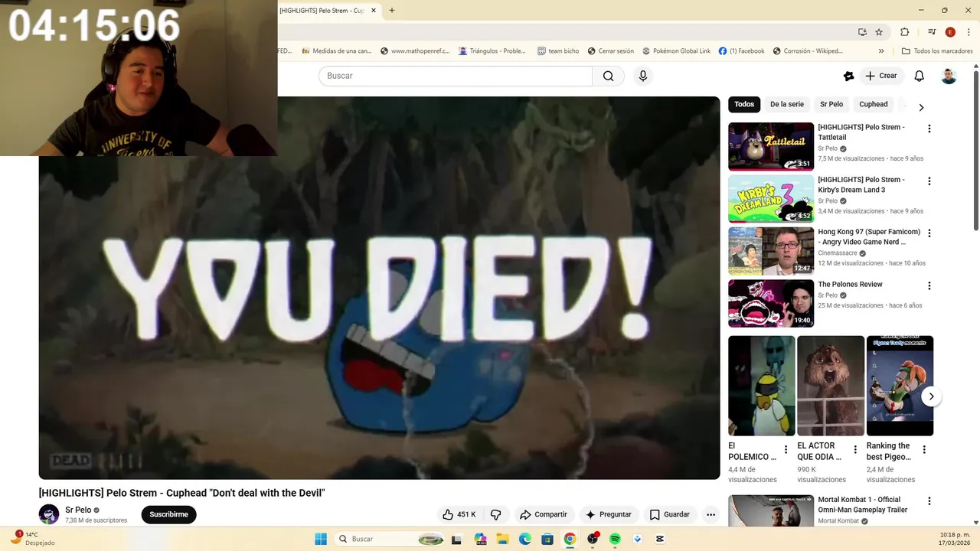Open options menu for The Pelones Review

click(929, 285)
